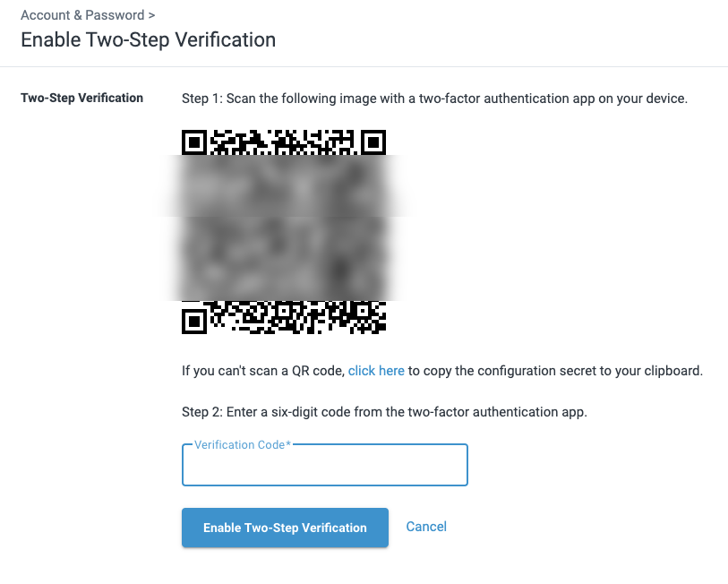The height and width of the screenshot is (584, 728).
Task: Cancel two-step verification setup
Action: click(x=426, y=527)
